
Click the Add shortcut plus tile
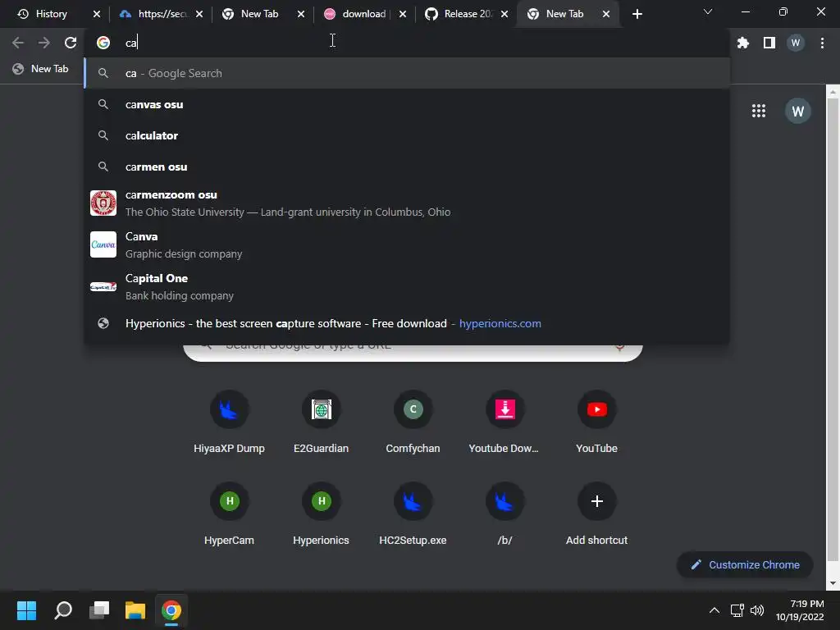point(597,514)
